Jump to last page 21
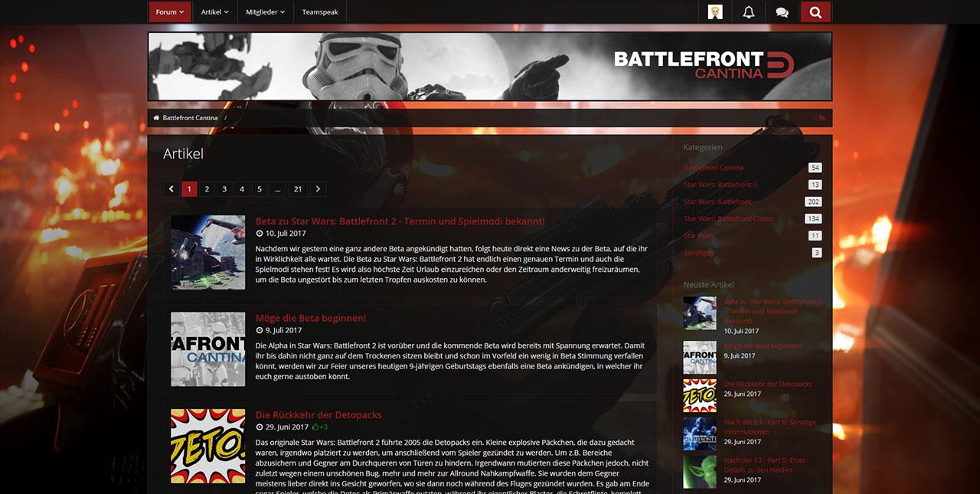980x494 pixels. tap(298, 189)
